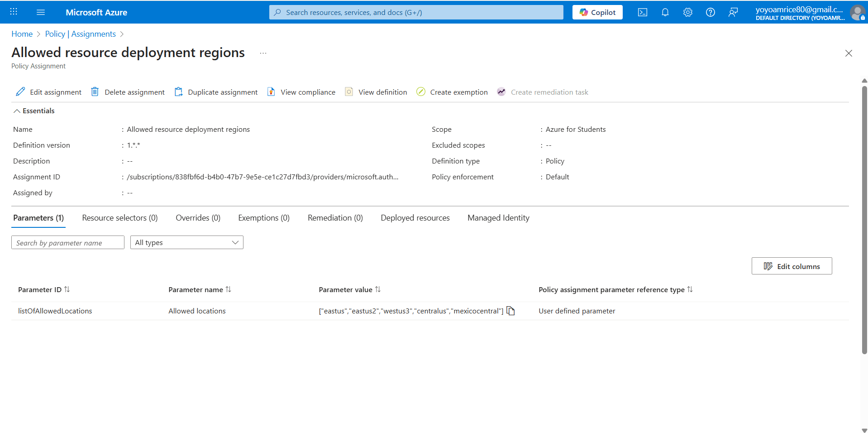Collapse the Essentials section
The height and width of the screenshot is (433, 868).
(34, 111)
